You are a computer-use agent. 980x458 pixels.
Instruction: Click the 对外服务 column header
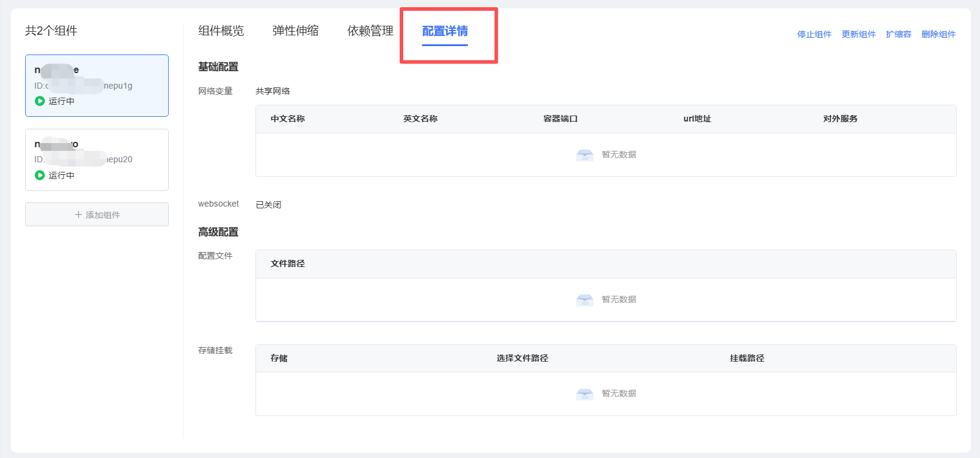coord(840,119)
